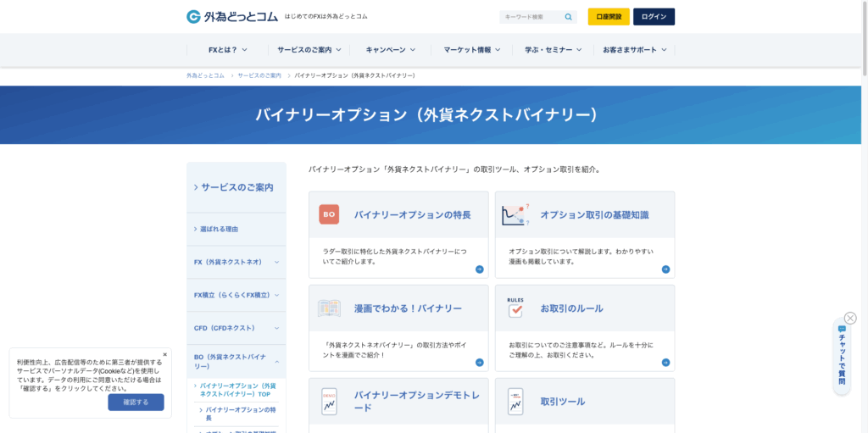Click the ラダー取引に特化した description text
Viewport: 868px width, 433px height.
pos(395,257)
